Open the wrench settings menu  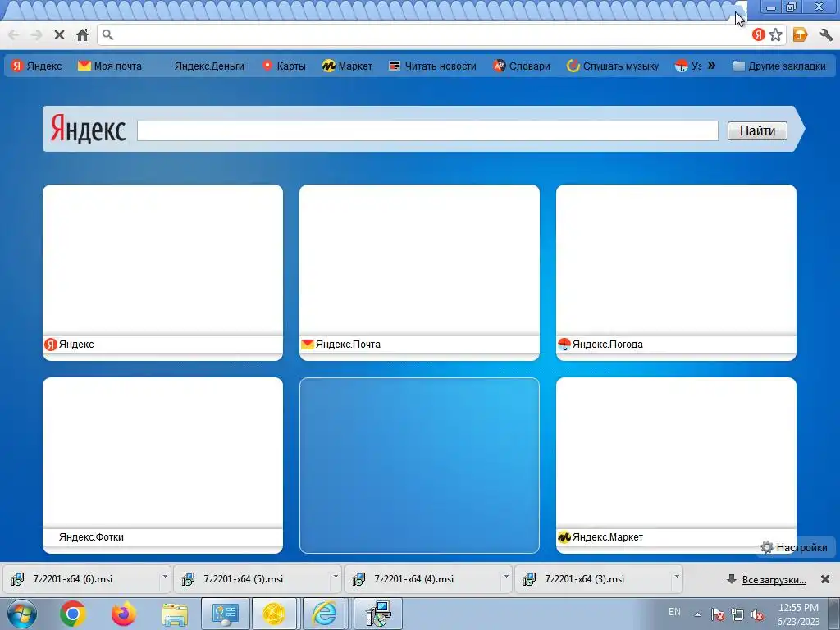pos(825,34)
